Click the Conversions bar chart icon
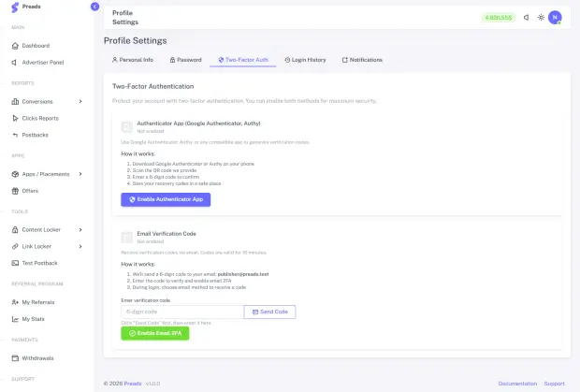 click(15, 101)
